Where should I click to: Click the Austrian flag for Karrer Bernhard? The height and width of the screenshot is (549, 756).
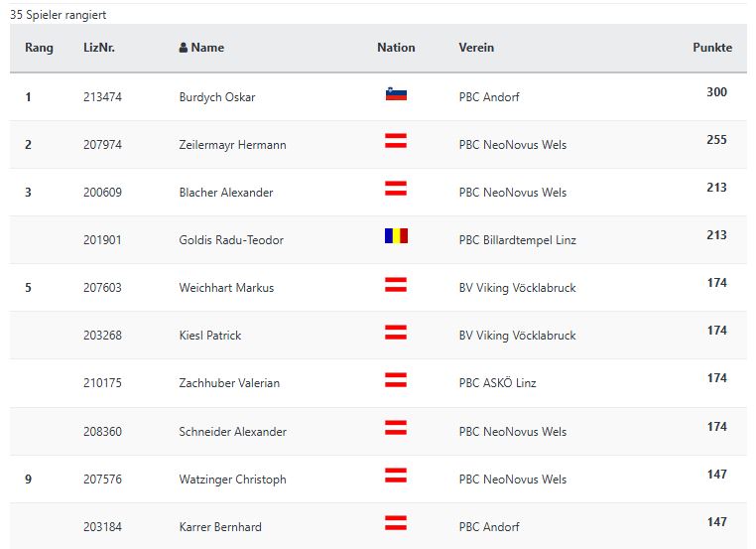396,523
